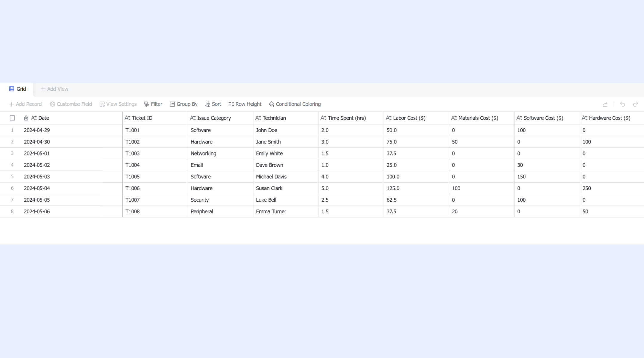
Task: Click the Add Record button
Action: 25,104
